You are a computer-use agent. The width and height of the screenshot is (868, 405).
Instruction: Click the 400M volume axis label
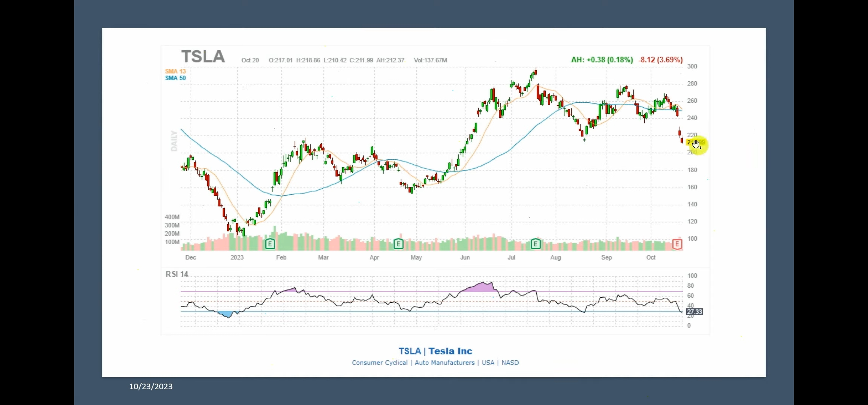172,217
